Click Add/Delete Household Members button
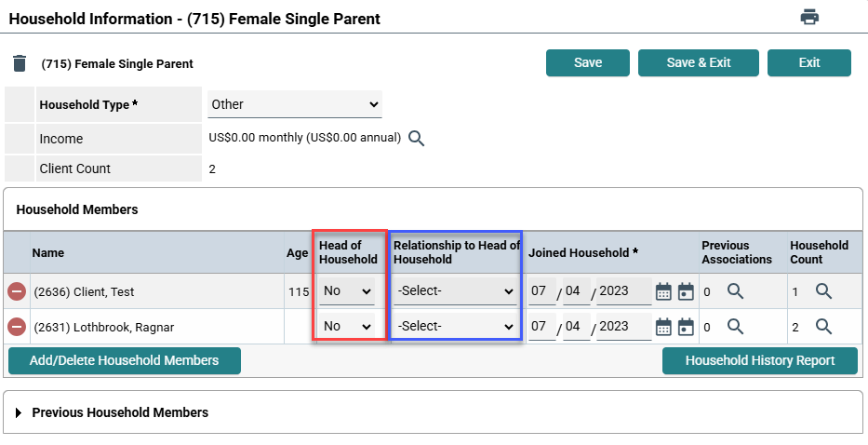This screenshot has height=445, width=868. 124,360
